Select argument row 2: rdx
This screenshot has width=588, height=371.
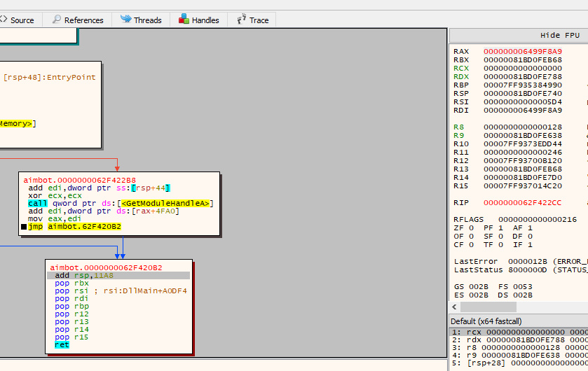click(x=519, y=340)
